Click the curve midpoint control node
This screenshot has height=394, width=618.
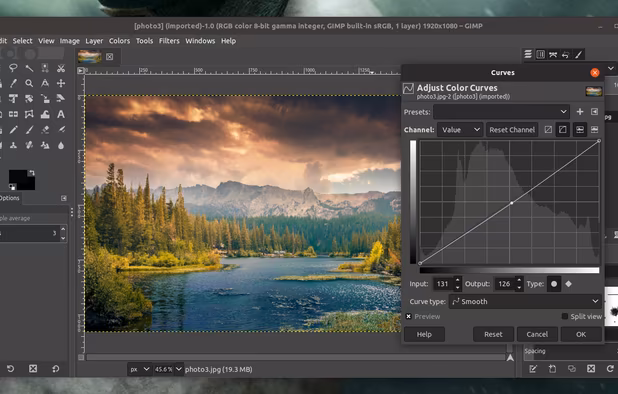pos(512,203)
